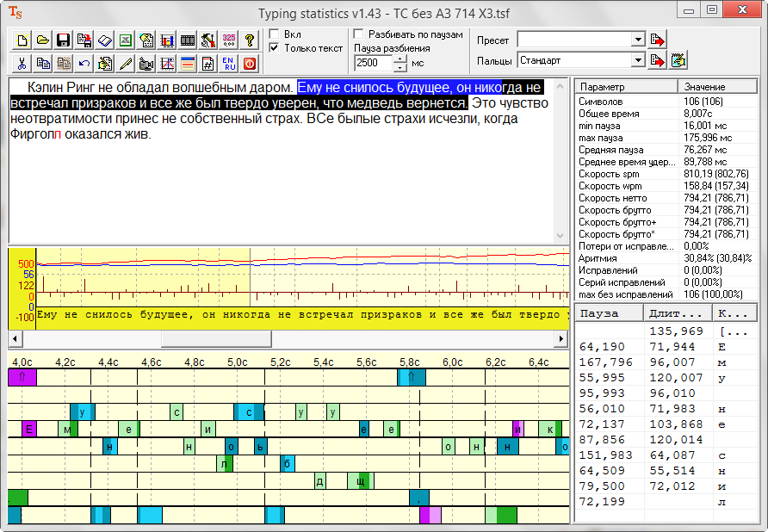Click the pause split input field showing 2500
This screenshot has width=768, height=532.
pyautogui.click(x=372, y=63)
